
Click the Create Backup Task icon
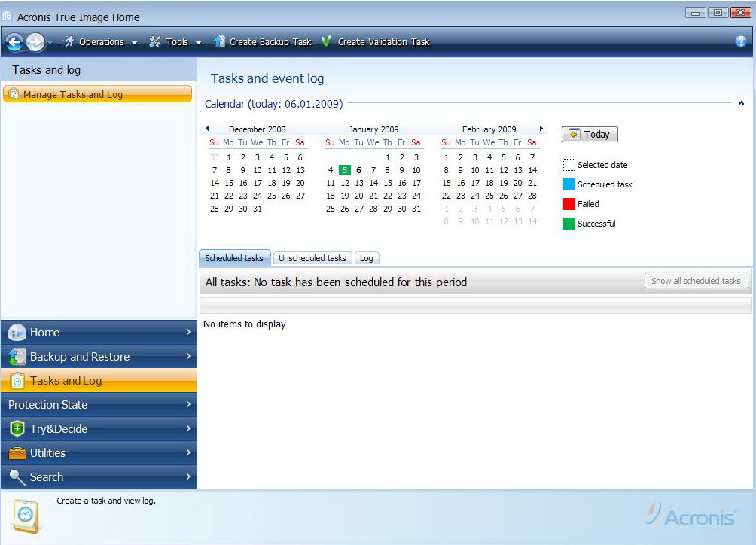point(219,42)
